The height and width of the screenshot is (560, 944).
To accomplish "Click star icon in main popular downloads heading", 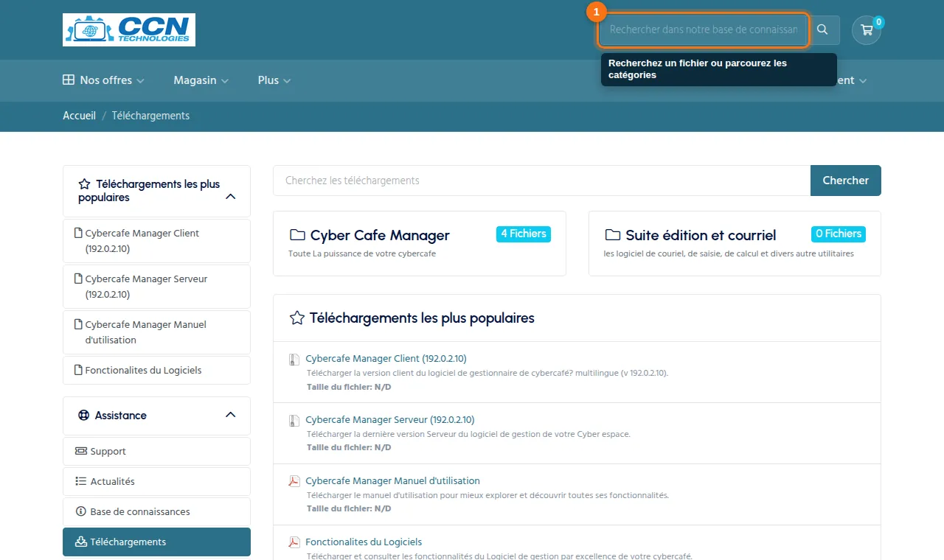I will point(296,318).
